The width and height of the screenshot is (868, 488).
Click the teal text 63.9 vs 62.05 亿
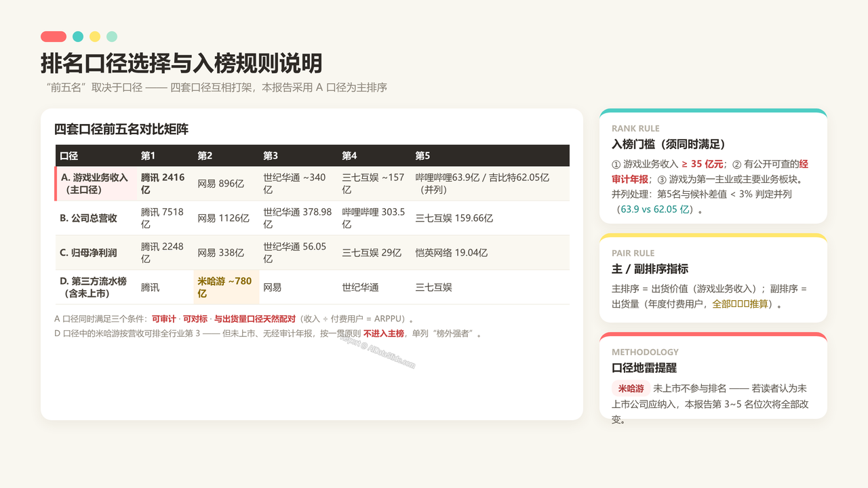(x=655, y=209)
